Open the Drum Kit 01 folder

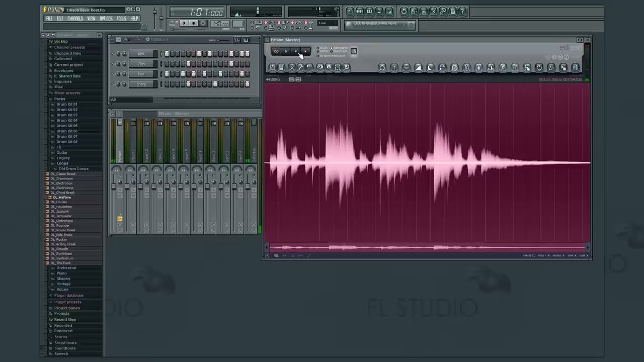67,105
